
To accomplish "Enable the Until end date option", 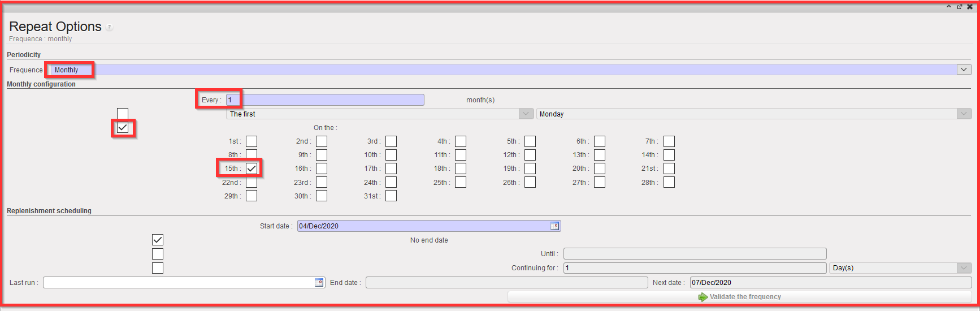I will tap(158, 254).
